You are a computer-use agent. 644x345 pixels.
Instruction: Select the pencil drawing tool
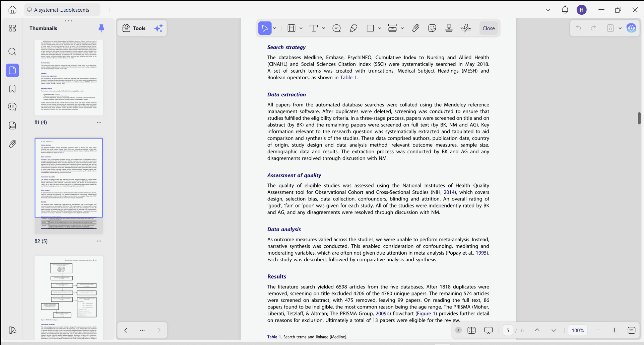[x=353, y=28]
